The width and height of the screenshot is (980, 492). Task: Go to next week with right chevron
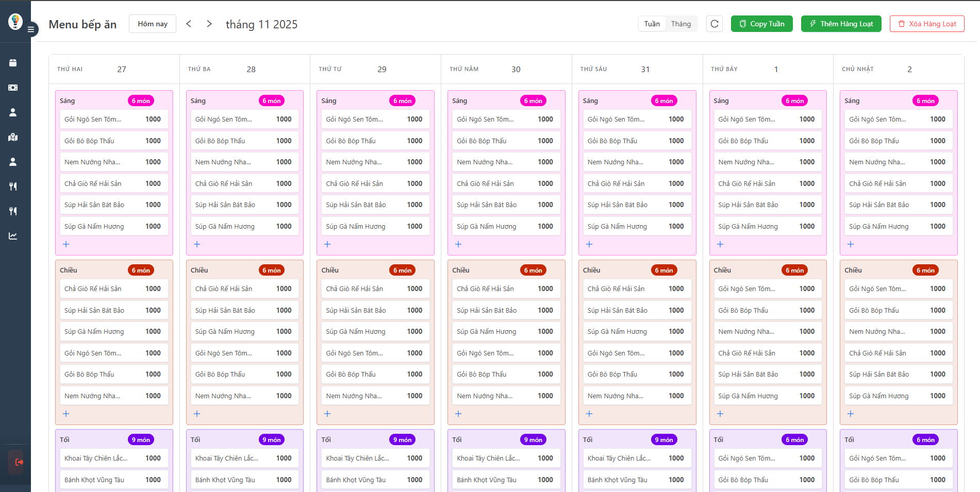click(x=209, y=24)
